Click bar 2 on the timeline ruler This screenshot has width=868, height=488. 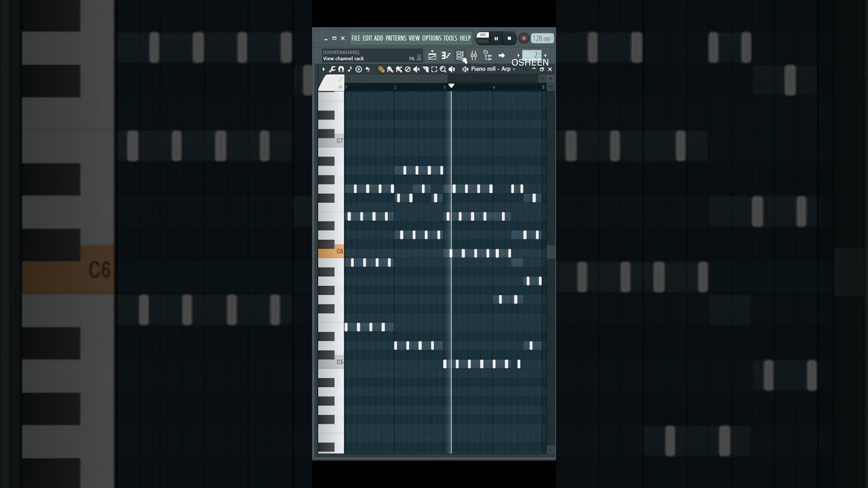(x=395, y=87)
